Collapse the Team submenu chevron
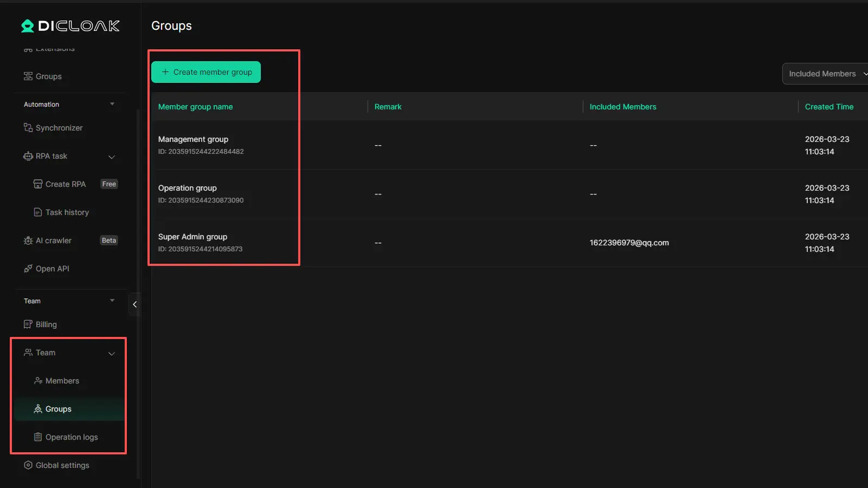 pos(112,353)
